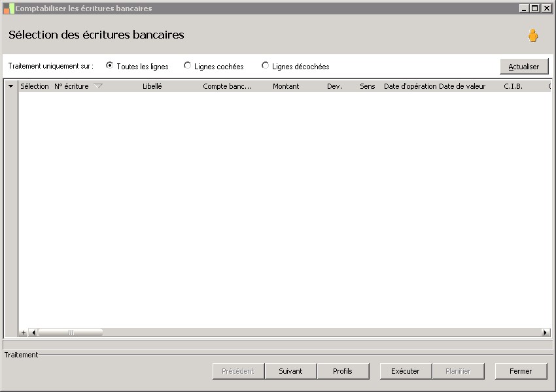Click the Sens column header
The image size is (556, 392).
(x=368, y=86)
